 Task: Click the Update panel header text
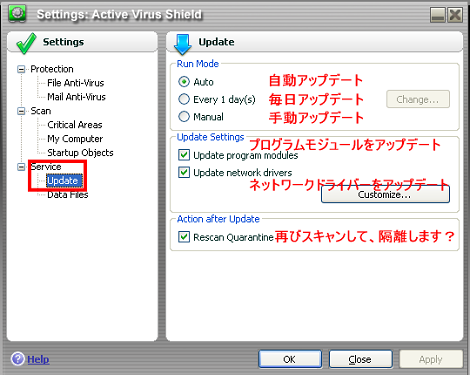point(216,42)
